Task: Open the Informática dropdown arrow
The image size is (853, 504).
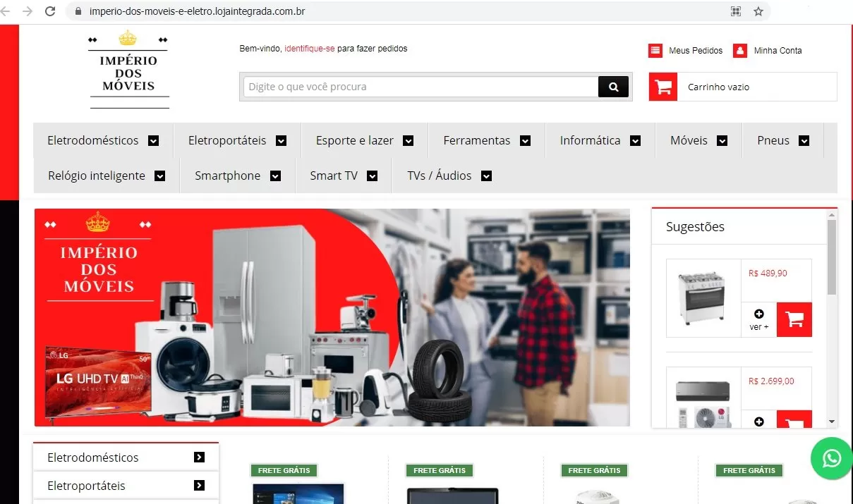Action: (x=636, y=141)
